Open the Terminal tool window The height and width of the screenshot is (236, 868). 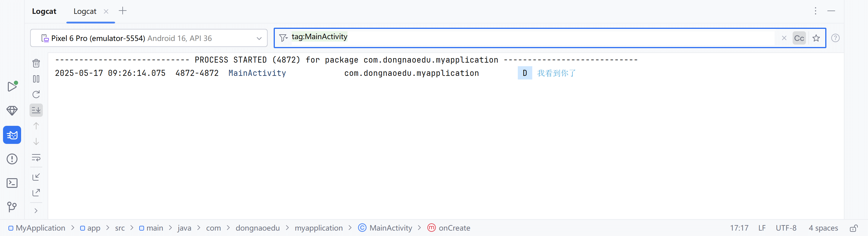12,183
